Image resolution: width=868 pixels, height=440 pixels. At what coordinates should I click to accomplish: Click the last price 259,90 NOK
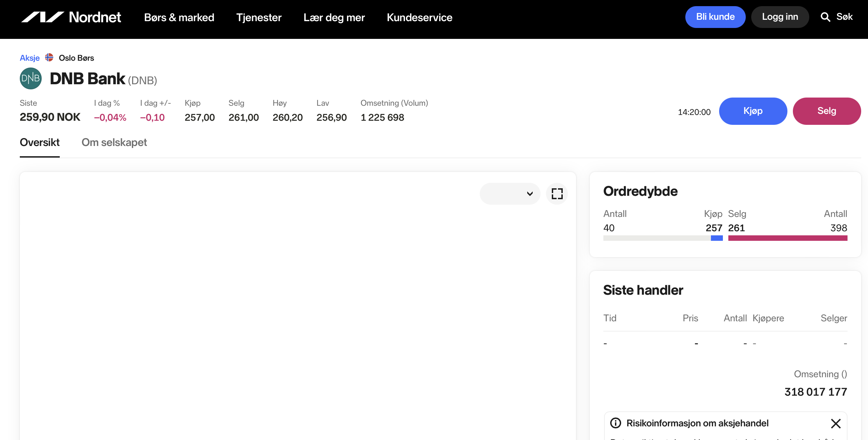[50, 117]
